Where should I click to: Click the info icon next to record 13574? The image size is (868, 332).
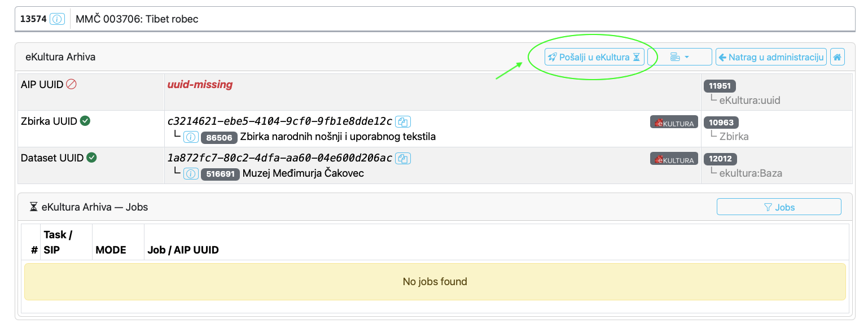tap(57, 19)
